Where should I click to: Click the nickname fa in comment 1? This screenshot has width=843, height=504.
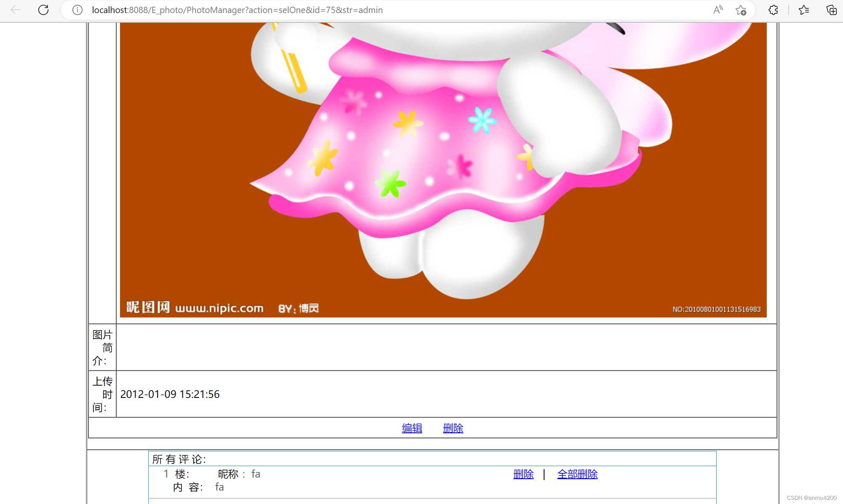tap(255, 474)
